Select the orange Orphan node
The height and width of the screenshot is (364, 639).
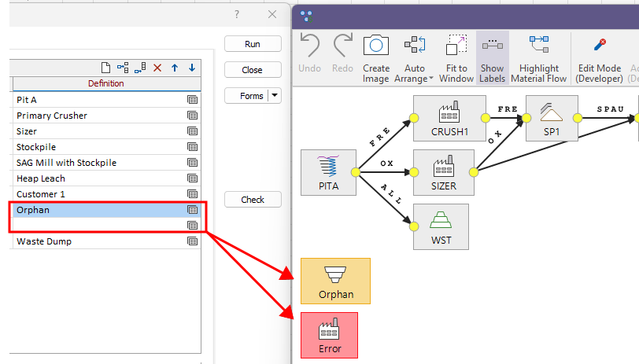pos(335,281)
